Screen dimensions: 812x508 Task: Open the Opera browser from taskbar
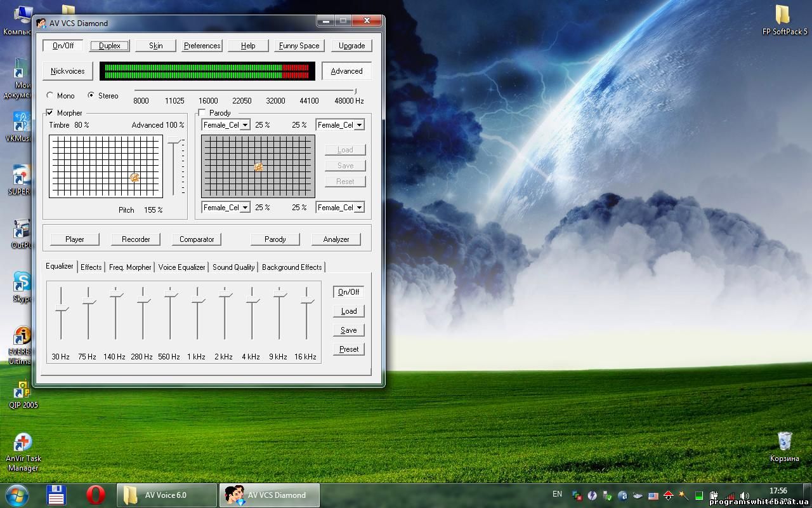(96, 495)
